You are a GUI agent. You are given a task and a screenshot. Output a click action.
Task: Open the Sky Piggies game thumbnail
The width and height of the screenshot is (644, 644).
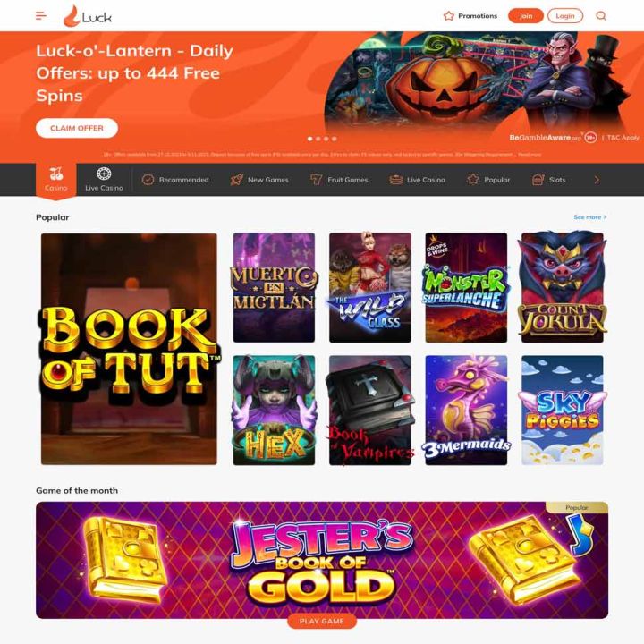[x=563, y=410]
